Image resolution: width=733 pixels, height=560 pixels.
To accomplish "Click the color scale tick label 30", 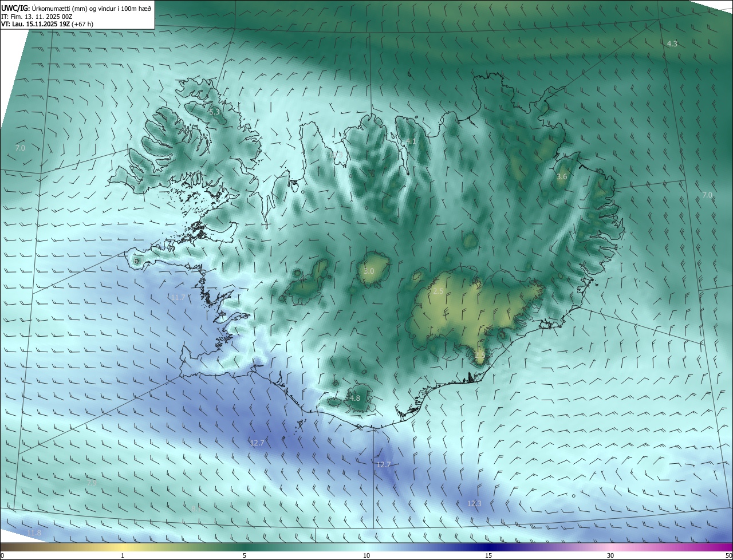I will 610,556.
